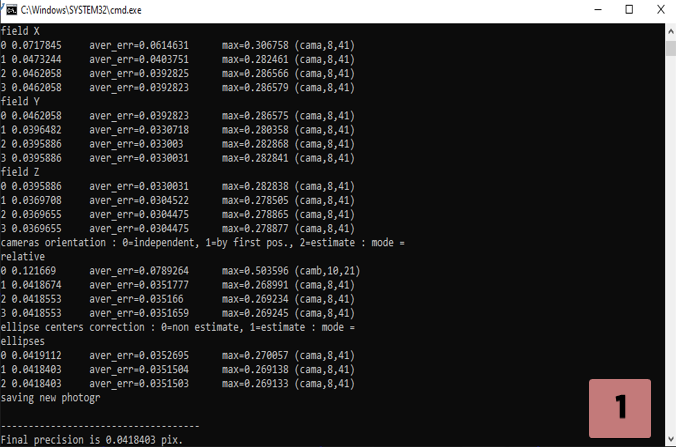
Task: Click the "ellipses" mode text
Action: (x=24, y=341)
